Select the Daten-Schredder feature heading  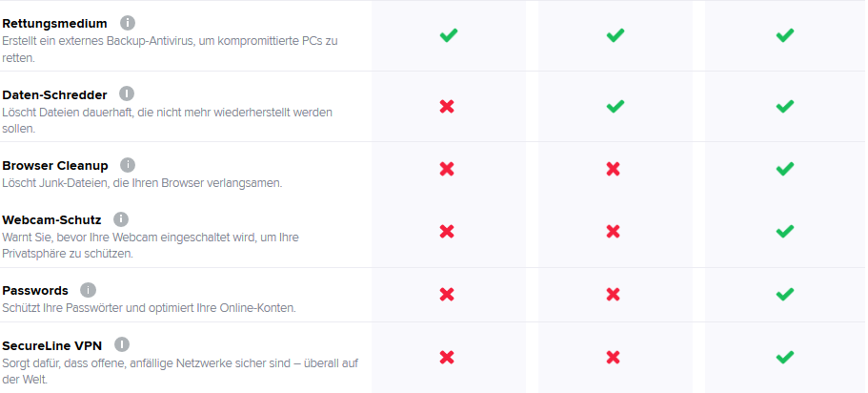(x=54, y=94)
